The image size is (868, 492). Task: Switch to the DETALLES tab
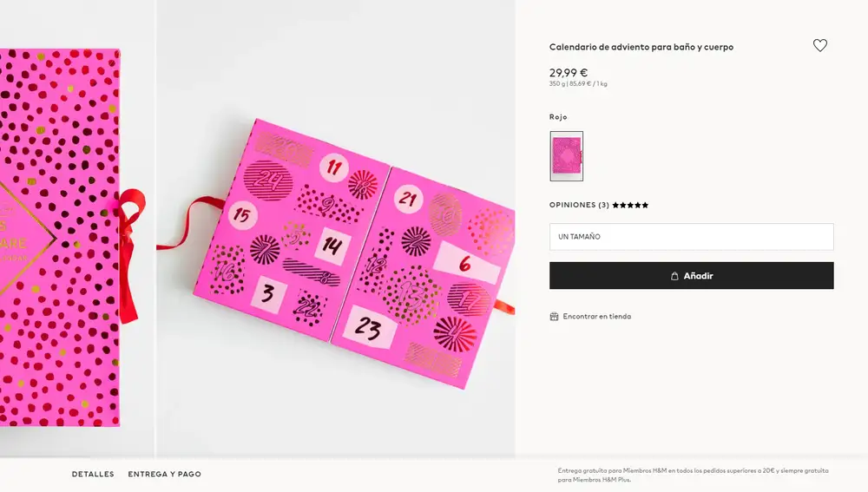click(93, 475)
